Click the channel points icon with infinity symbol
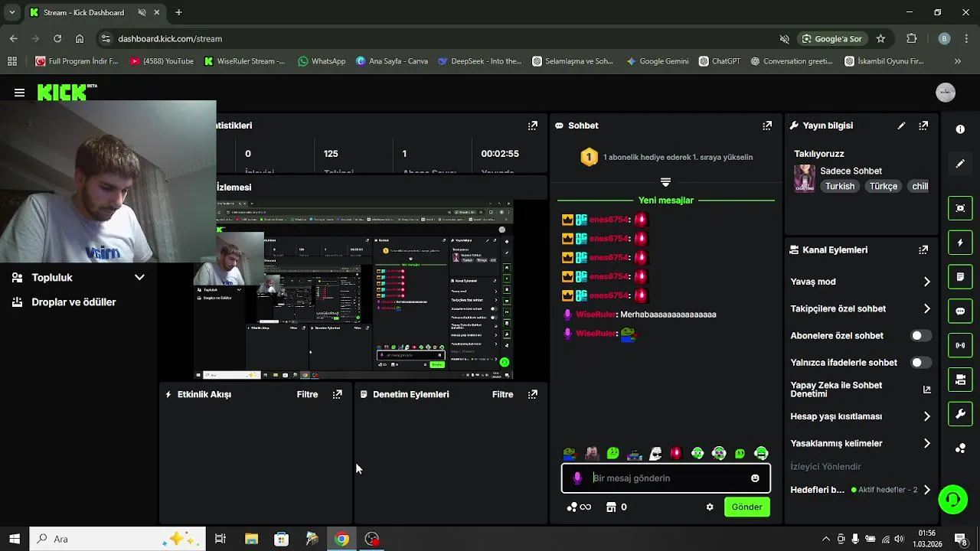Image resolution: width=980 pixels, height=551 pixels. coord(579,507)
